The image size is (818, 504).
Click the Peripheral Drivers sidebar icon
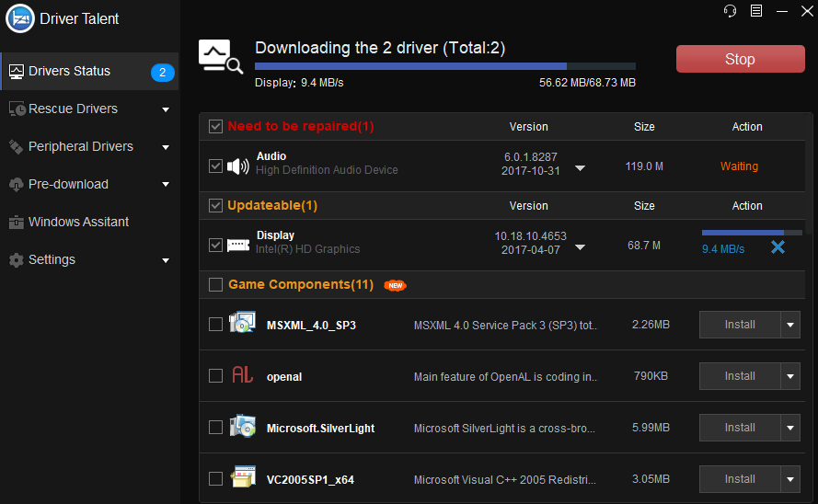16,147
